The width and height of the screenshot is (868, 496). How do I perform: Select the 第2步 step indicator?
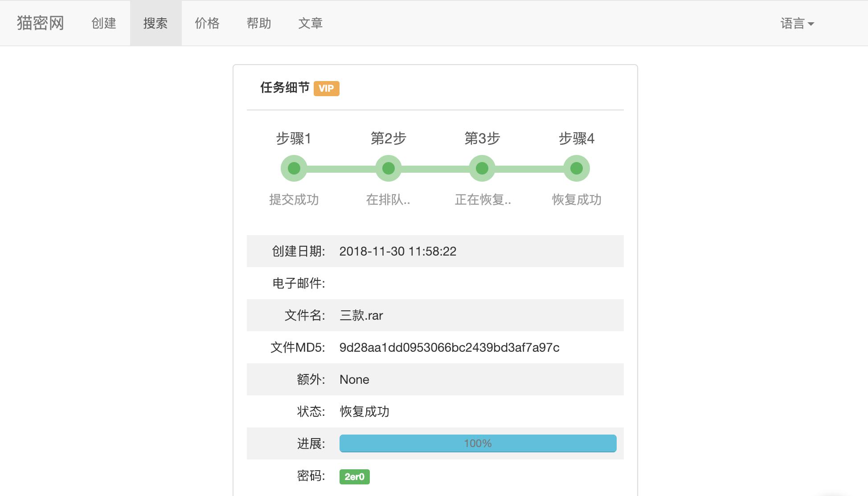[x=388, y=168]
